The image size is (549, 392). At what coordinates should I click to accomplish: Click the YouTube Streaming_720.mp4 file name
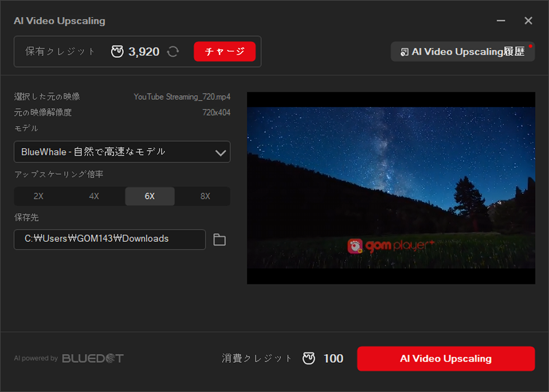(x=182, y=97)
